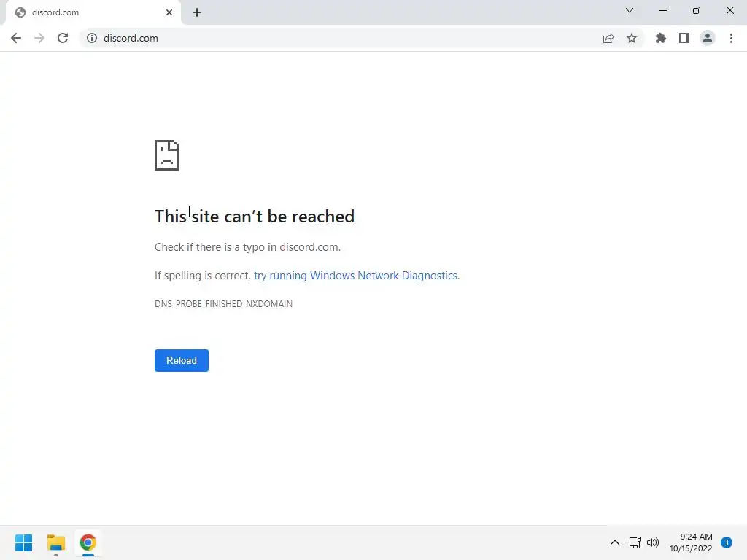Click the 'This site can't be reached' heading
The height and width of the screenshot is (560, 747).
point(255,216)
